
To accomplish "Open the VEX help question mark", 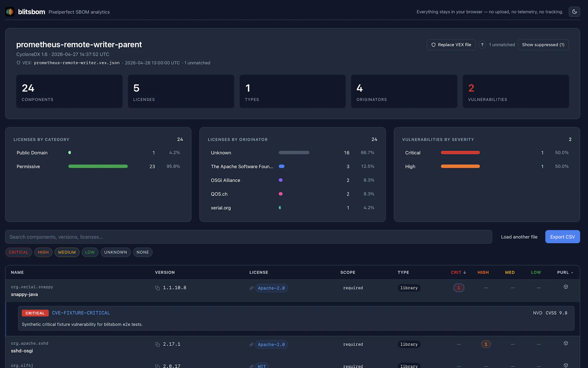I will pos(482,45).
